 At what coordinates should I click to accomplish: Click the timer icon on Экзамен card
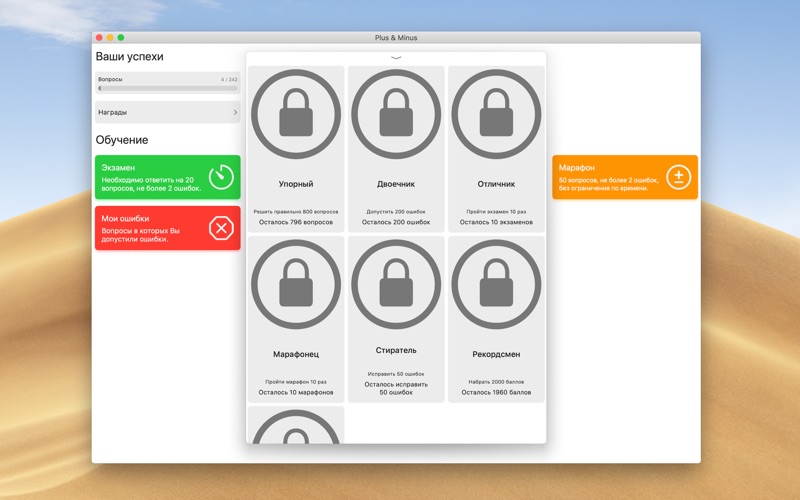tap(221, 177)
